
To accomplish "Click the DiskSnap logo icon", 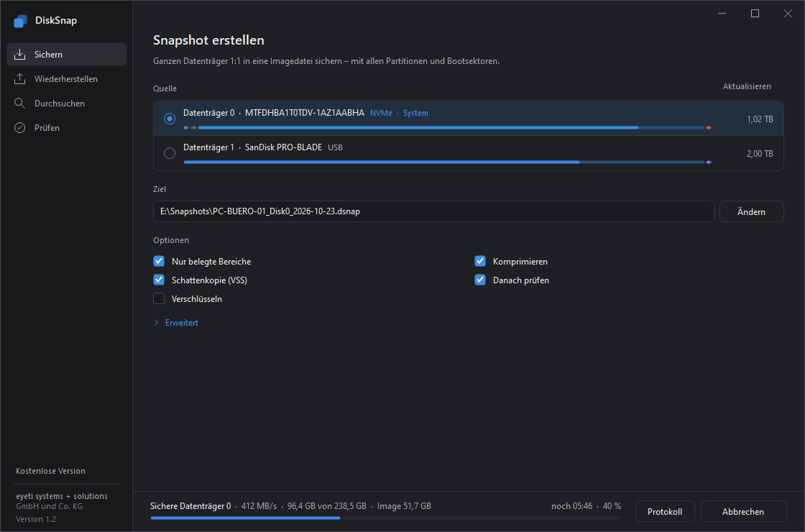I will 21,21.
